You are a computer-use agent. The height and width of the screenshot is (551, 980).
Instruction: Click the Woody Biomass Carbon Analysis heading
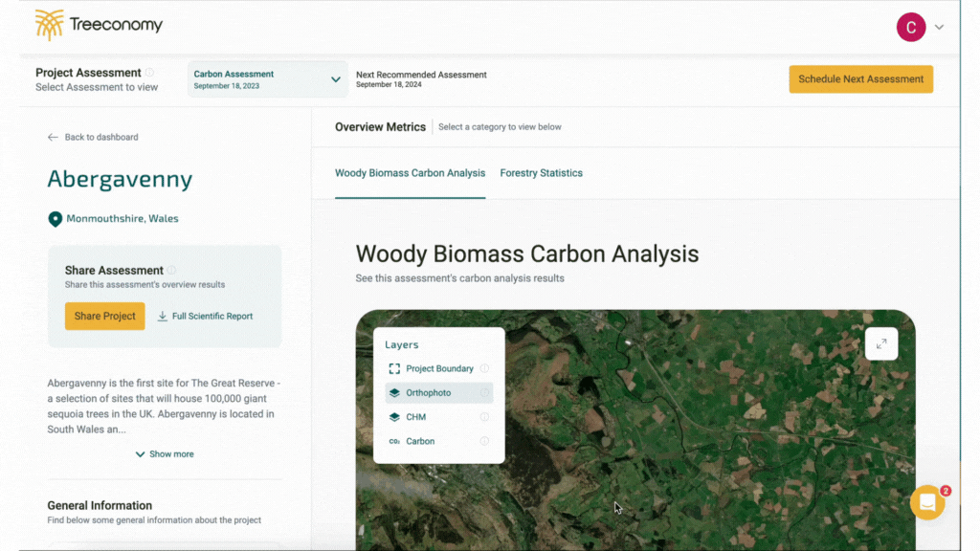tap(527, 254)
